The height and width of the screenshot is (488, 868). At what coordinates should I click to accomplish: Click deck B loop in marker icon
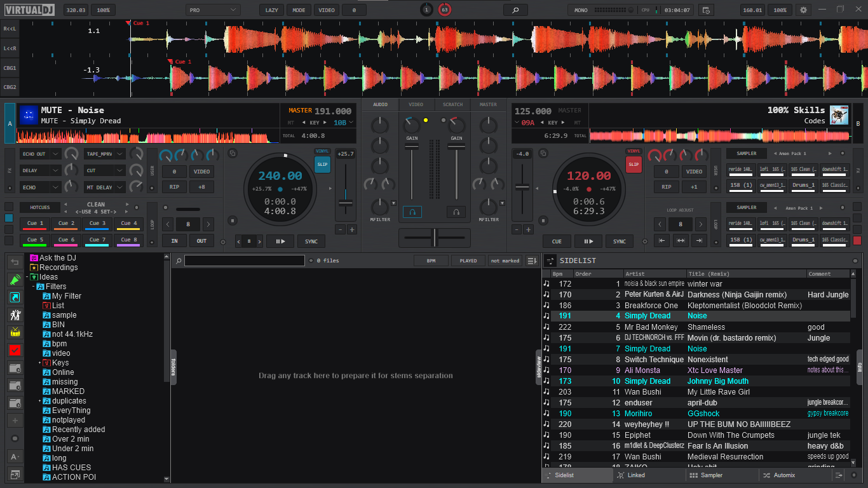coord(662,241)
